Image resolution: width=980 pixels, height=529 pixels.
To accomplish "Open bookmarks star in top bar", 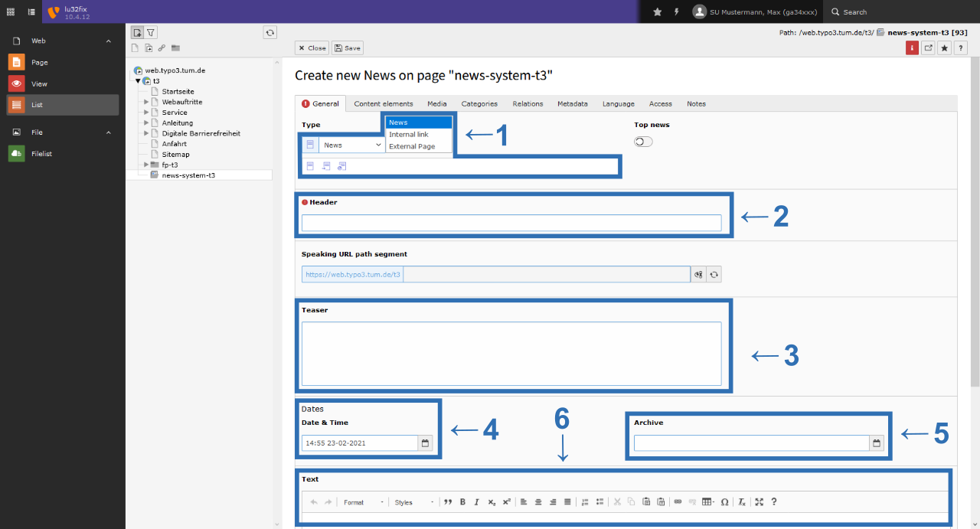I will [657, 11].
